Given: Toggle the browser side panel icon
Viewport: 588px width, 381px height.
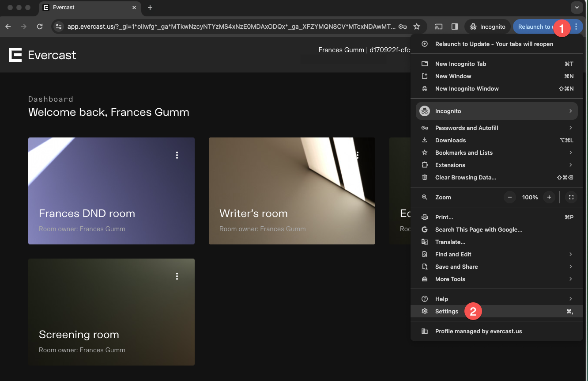Looking at the screenshot, I should (455, 27).
